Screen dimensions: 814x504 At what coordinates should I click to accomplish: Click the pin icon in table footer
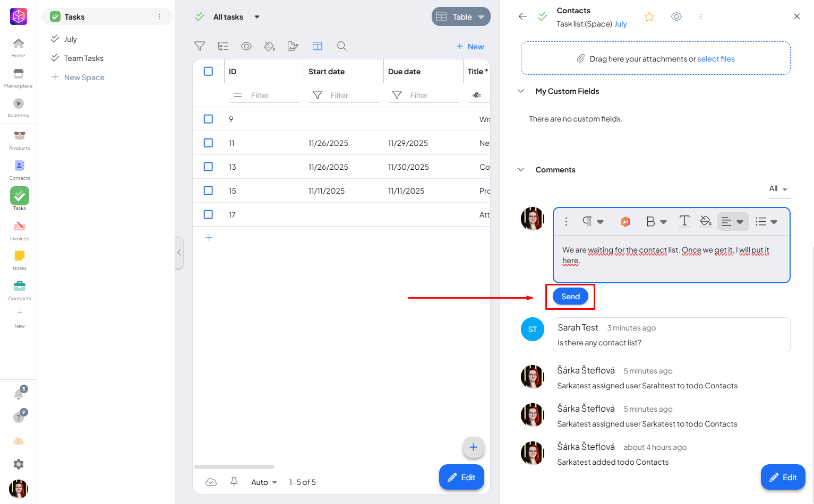[234, 482]
